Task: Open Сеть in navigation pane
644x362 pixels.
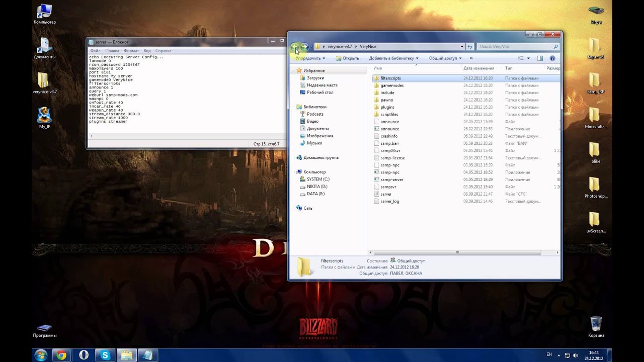Action: [308, 208]
